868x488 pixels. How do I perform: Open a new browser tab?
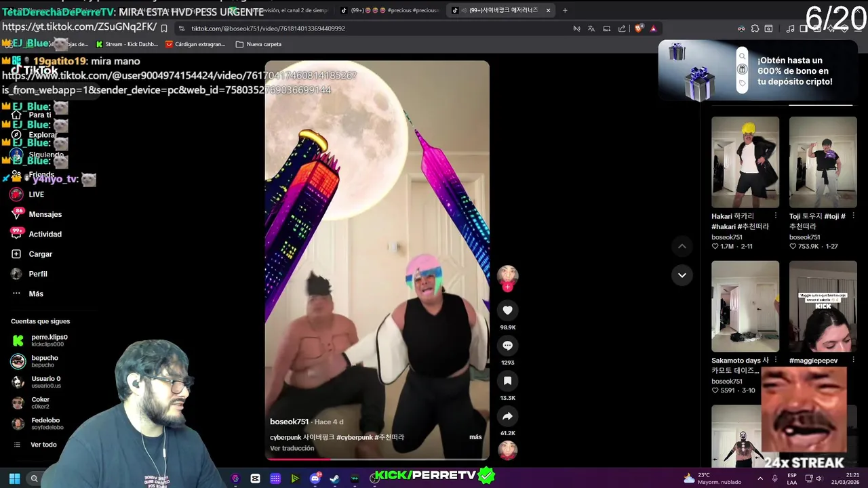[x=565, y=10]
